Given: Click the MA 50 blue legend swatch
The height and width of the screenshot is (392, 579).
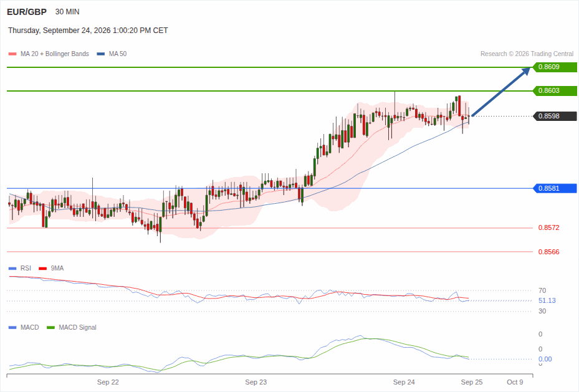Looking at the screenshot, I should (x=100, y=54).
